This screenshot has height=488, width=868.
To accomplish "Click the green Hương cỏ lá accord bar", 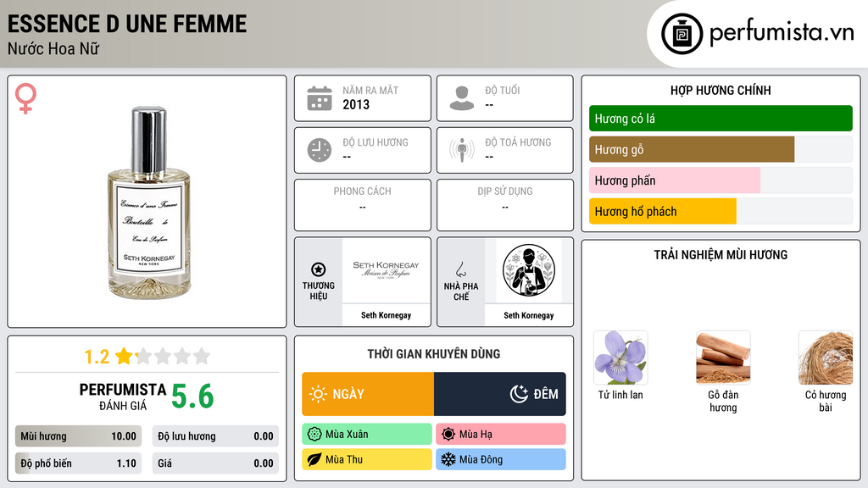I will (x=721, y=119).
